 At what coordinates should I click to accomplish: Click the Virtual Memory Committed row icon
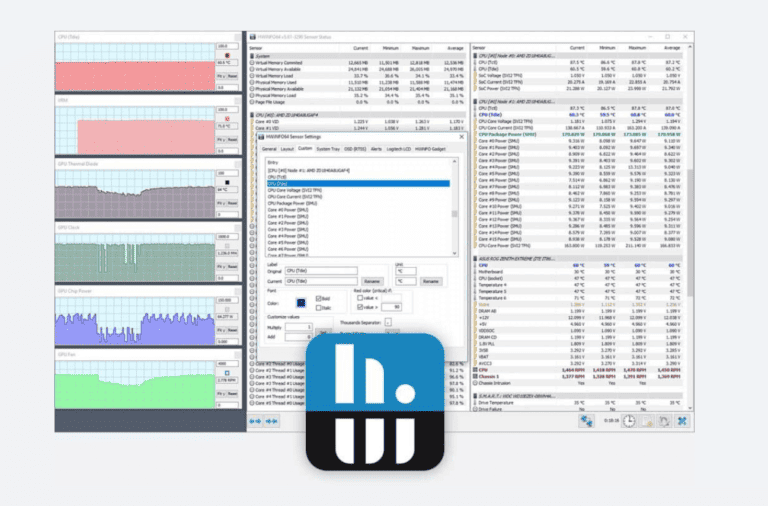coord(252,63)
